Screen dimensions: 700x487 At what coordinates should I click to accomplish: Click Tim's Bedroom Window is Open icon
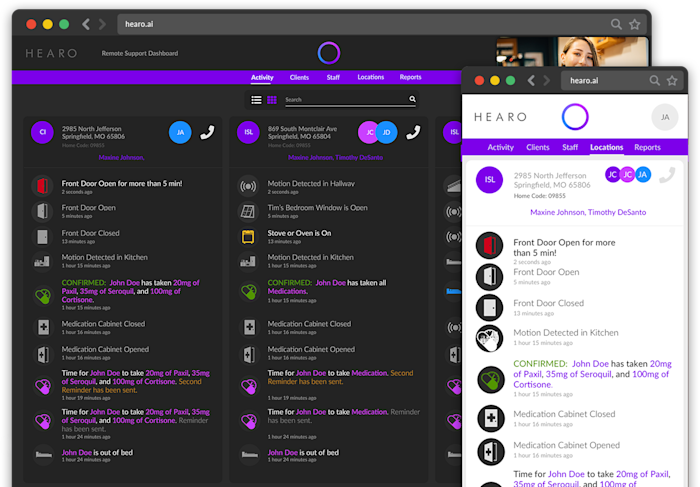point(248,211)
